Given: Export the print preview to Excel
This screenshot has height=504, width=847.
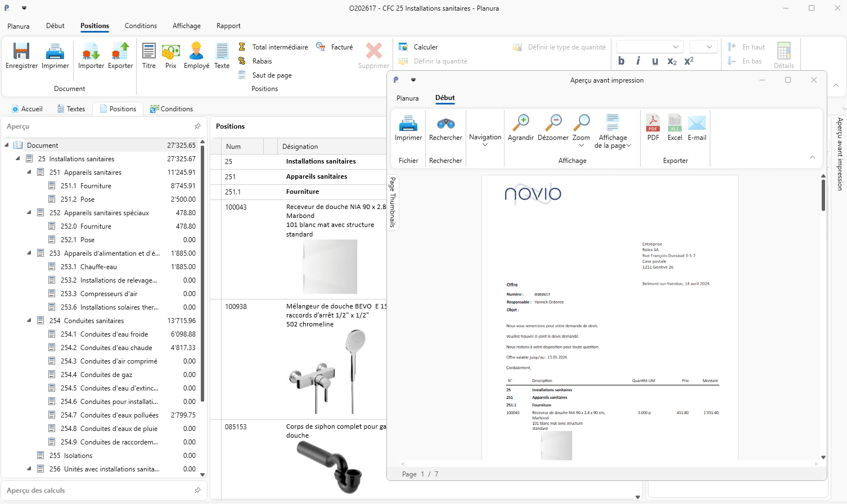Looking at the screenshot, I should [x=675, y=127].
